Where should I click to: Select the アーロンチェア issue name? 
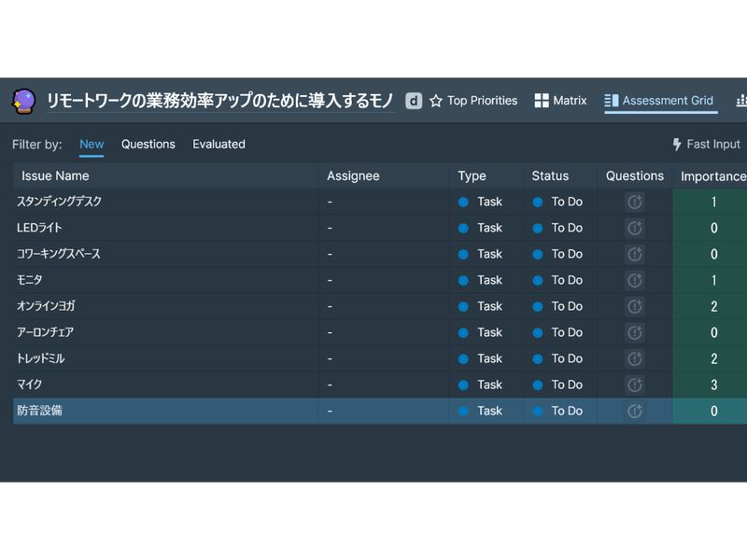[45, 332]
